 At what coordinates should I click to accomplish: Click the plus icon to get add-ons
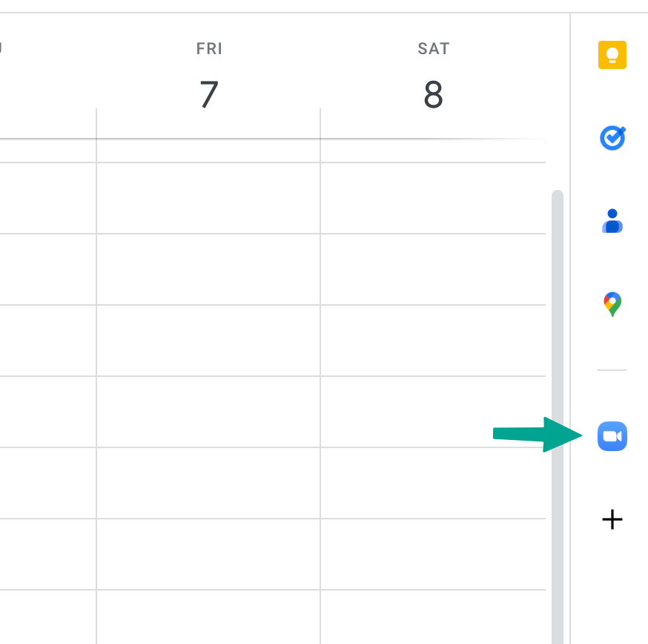[612, 520]
